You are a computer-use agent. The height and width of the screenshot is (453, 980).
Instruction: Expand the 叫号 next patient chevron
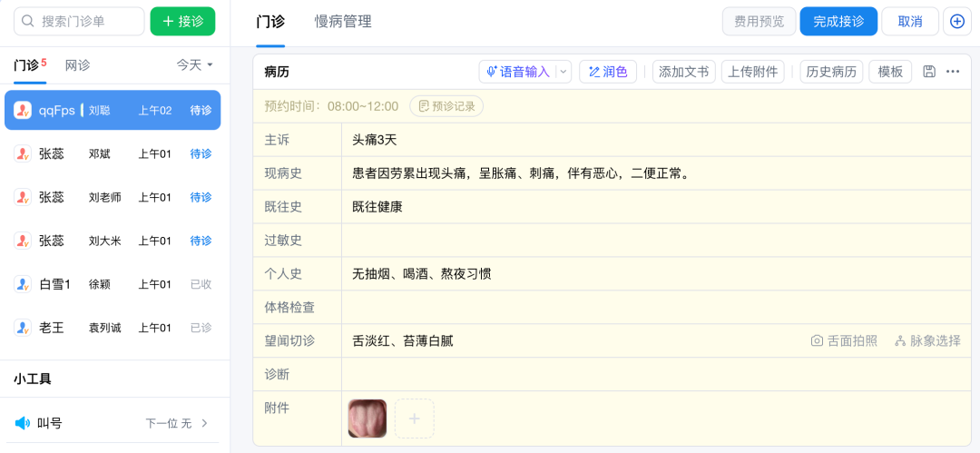coord(204,423)
